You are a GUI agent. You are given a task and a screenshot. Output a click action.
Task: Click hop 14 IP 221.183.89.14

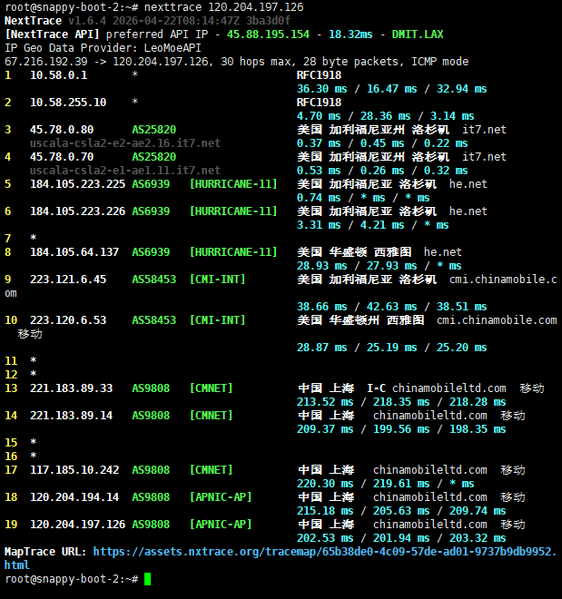pos(71,416)
